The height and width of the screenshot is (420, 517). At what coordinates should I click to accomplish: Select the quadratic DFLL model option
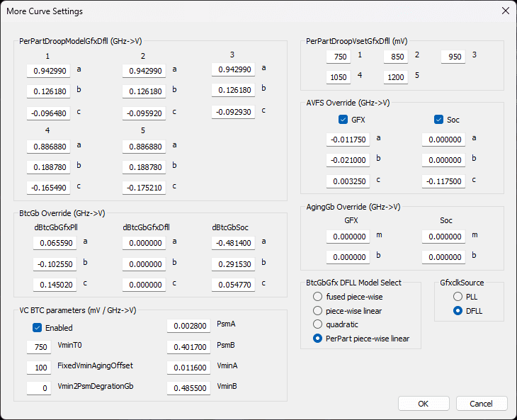click(318, 324)
